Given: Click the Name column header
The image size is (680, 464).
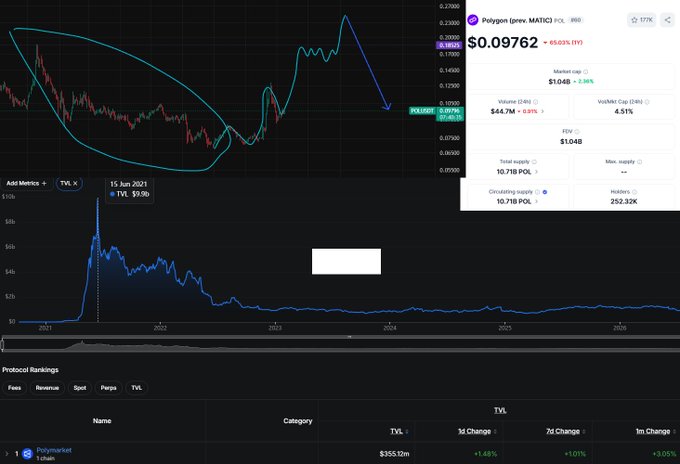Looking at the screenshot, I should click(x=102, y=421).
